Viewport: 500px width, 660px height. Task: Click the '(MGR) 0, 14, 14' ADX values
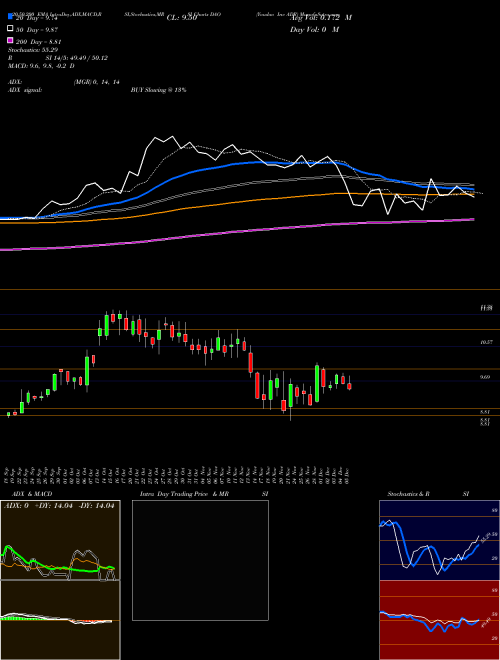(96, 82)
